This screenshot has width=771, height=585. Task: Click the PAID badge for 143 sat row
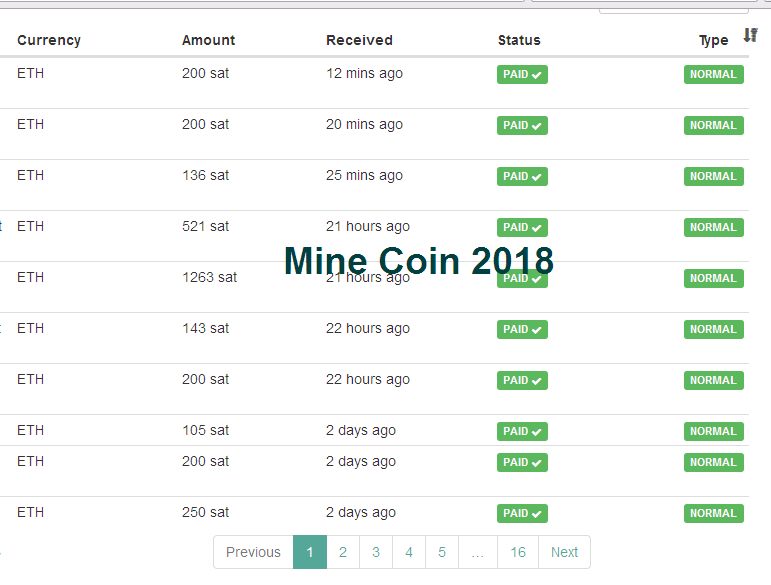522,329
